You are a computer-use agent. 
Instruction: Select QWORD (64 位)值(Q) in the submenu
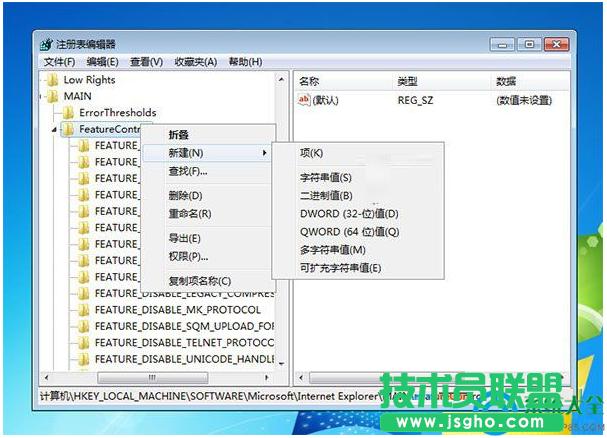coord(358,232)
